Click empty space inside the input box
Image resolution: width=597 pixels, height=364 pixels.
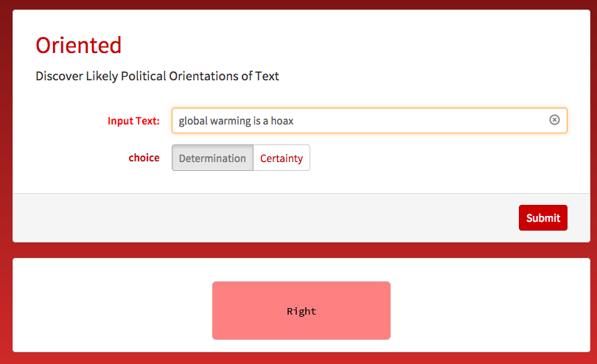click(419, 120)
